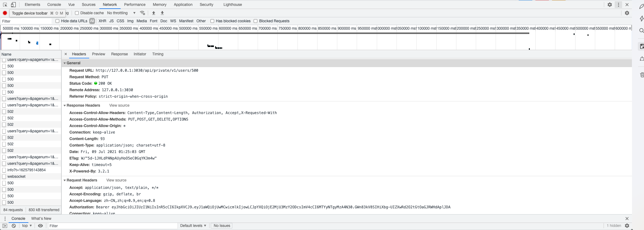This screenshot has height=230, width=644.
Task: Open DevTools settings gear in top bar
Action: 610,5
